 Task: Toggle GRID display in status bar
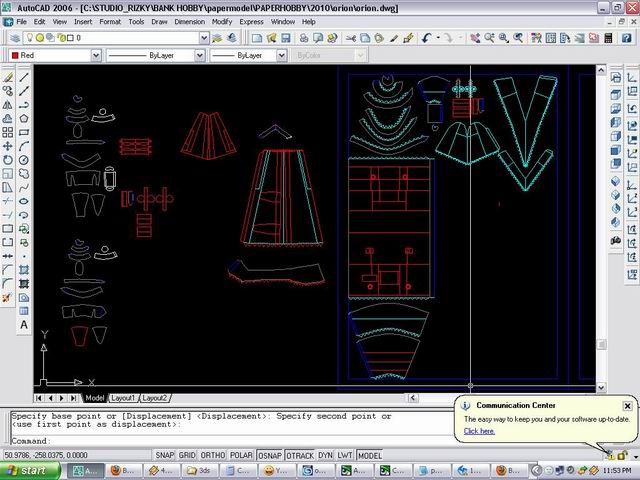pos(187,455)
